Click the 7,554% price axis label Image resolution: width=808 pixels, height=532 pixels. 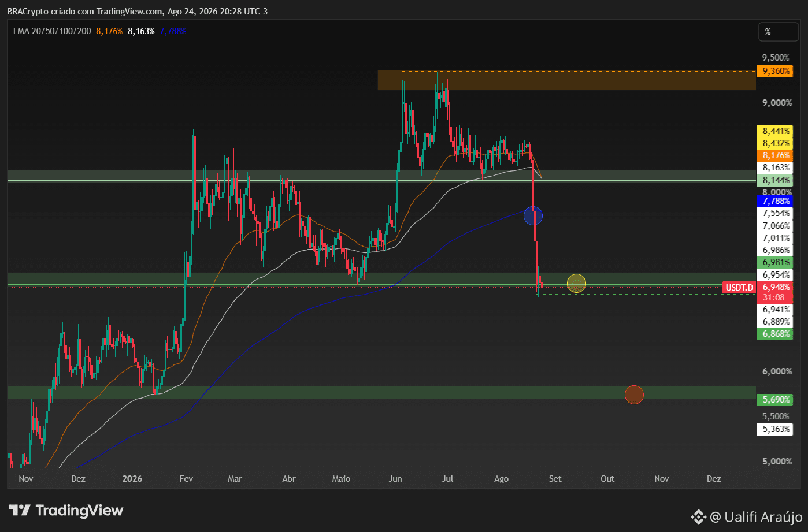coord(774,213)
